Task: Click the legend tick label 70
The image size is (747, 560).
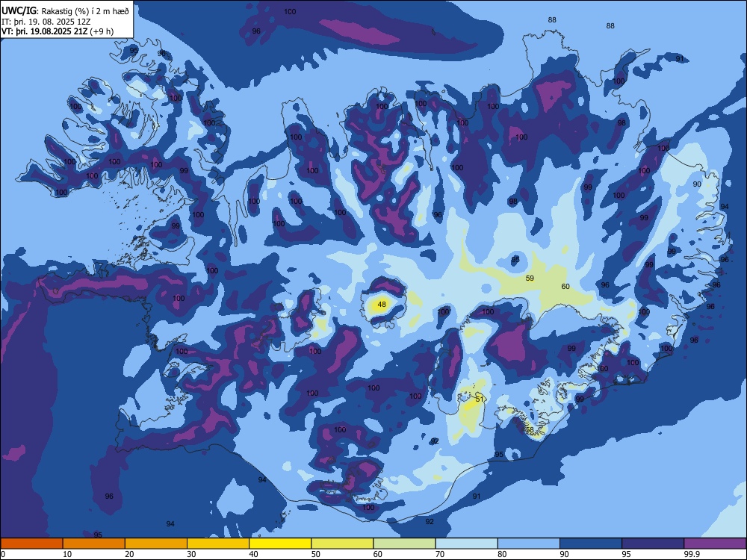Action: (440, 554)
